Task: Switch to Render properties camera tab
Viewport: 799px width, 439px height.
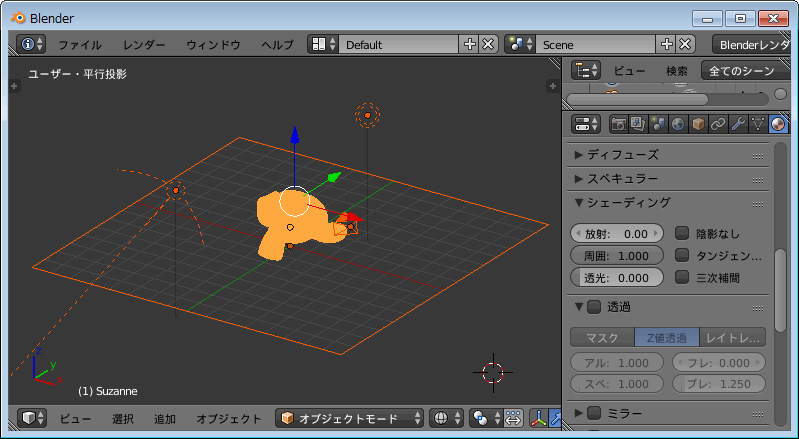Action: pyautogui.click(x=619, y=124)
